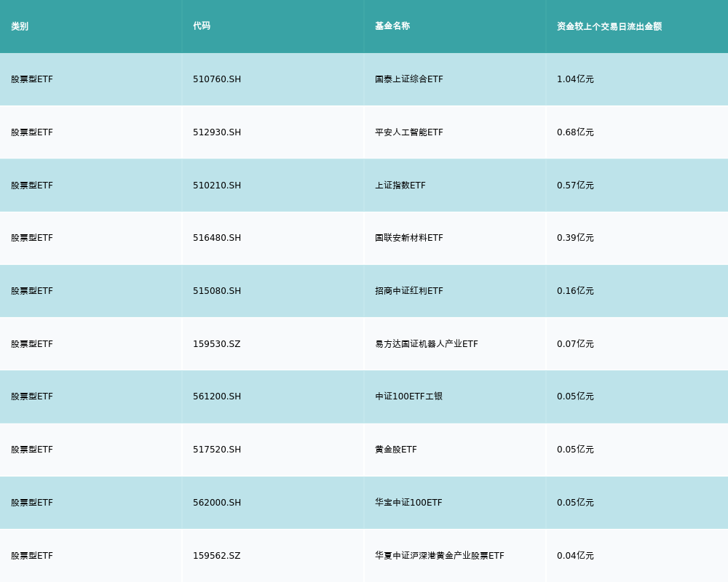Image resolution: width=728 pixels, height=582 pixels.
Task: Select code 512930.SH
Action: [x=217, y=132]
